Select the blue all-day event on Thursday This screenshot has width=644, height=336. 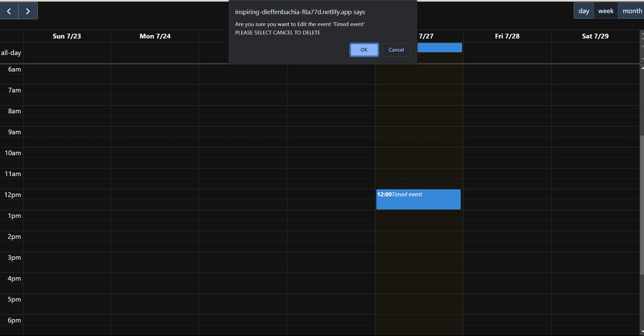tap(440, 48)
